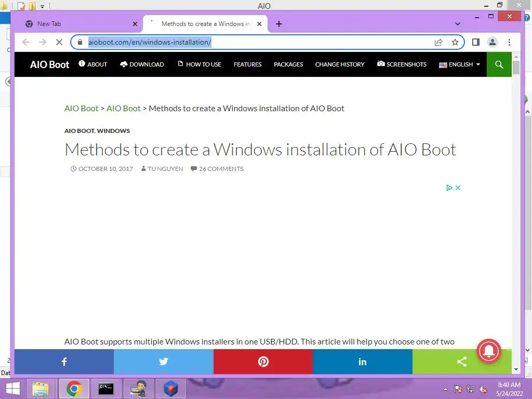Viewport: 532px width, 399px height.
Task: Open a new browser tab
Action: 279,24
